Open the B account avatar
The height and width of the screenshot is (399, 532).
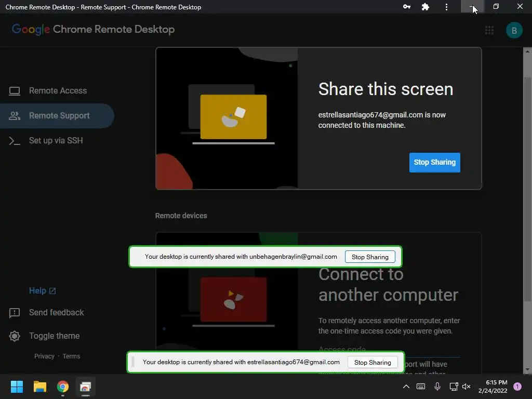click(514, 30)
